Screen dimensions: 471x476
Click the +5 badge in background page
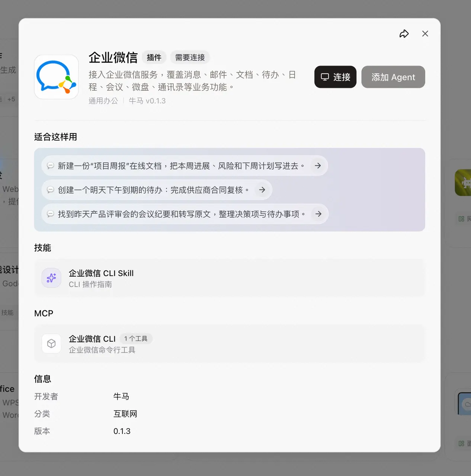coord(11,99)
